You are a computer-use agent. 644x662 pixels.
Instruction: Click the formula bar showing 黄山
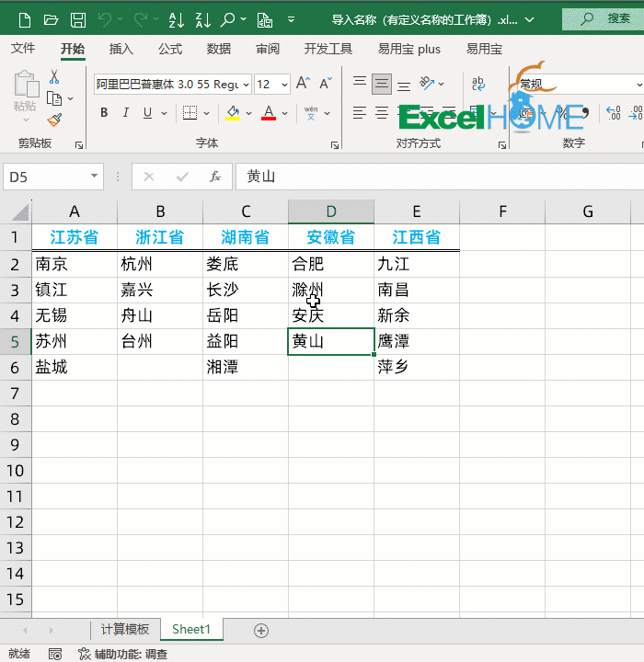click(440, 176)
